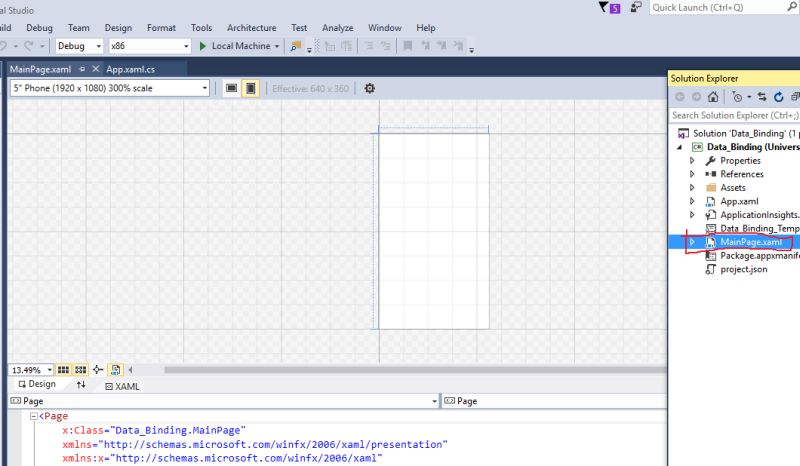
Task: Click the Solution Explorer Home icon
Action: point(713,96)
